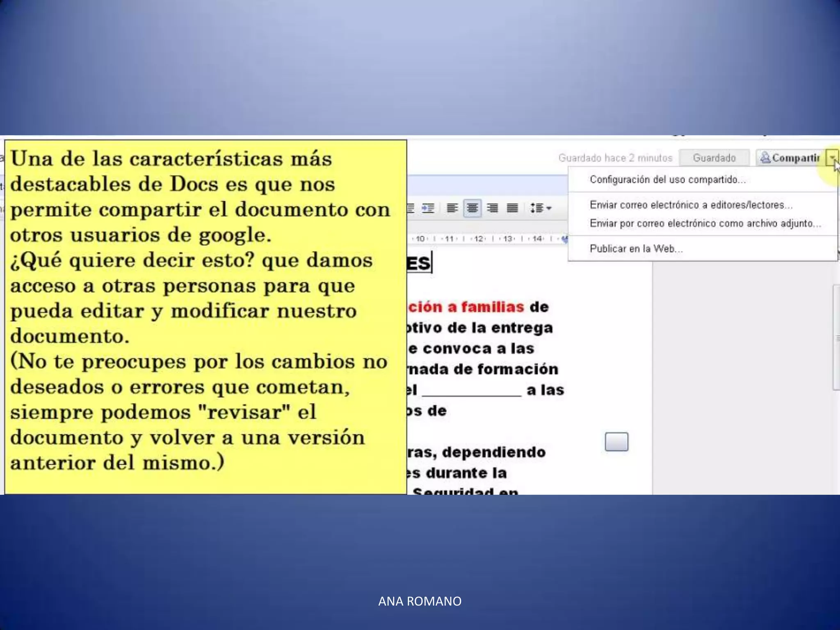This screenshot has height=630, width=840.
Task: Align text right in toolbar
Action: coord(492,208)
